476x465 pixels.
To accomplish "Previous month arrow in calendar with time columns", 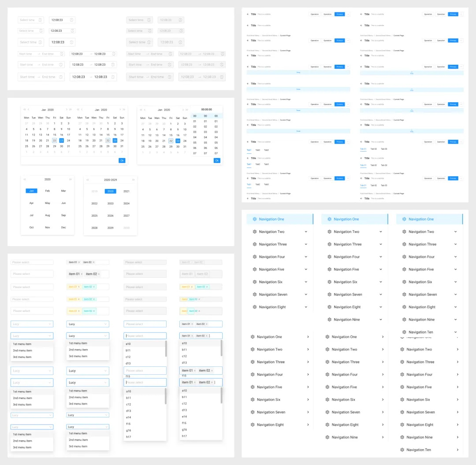I will tap(145, 110).
